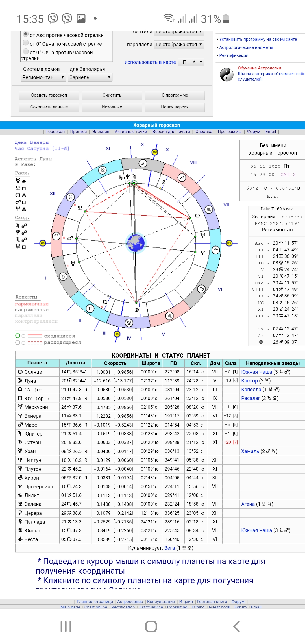Image resolution: width=305 pixels, height=644 pixels.
Task: Open the Кастор fixed star link
Action: pyautogui.click(x=249, y=381)
